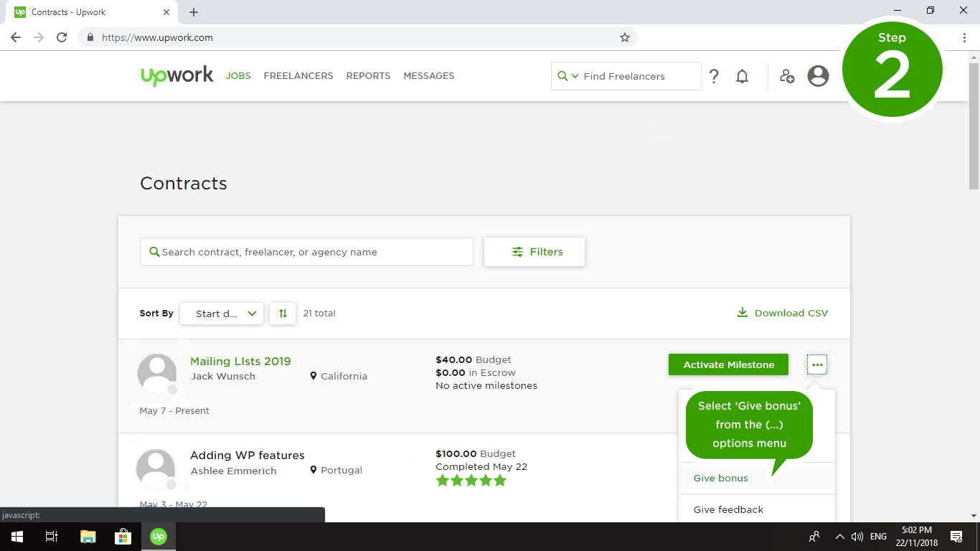Open the notifications bell

pos(742,75)
